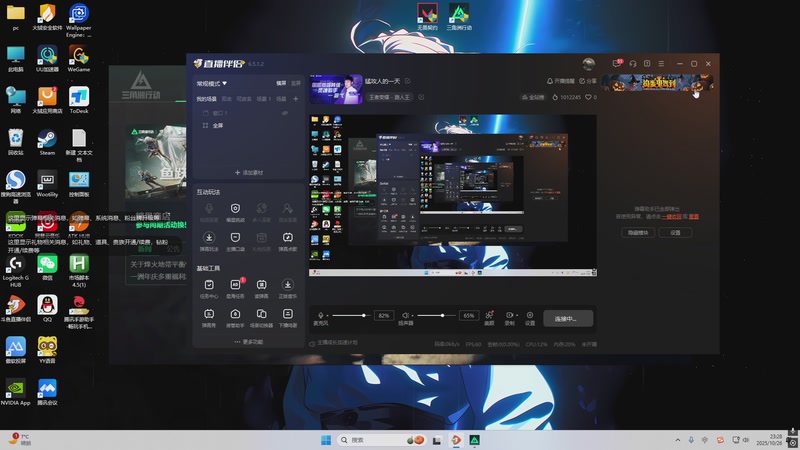Open the 读弹幕 tool
This screenshot has height=450, width=800.
[261, 285]
